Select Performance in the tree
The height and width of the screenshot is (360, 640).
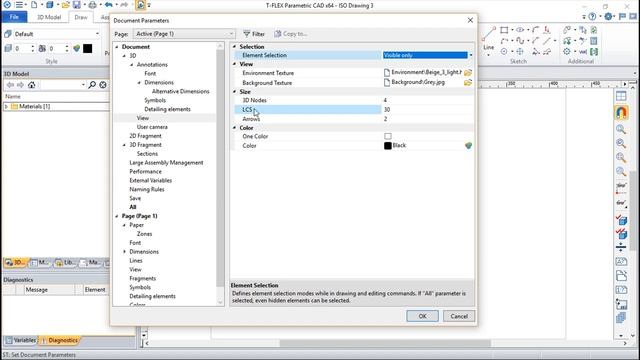click(145, 171)
